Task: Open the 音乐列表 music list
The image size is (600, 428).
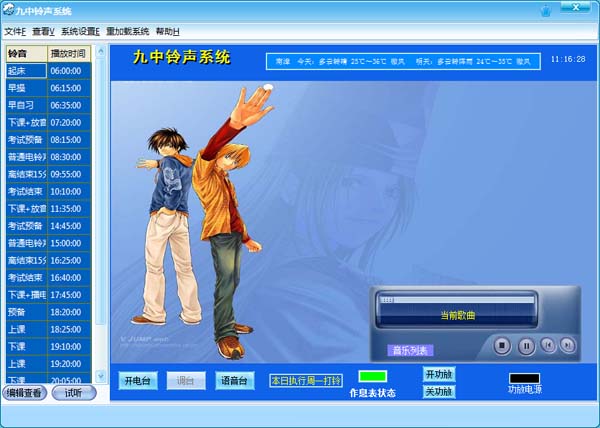Action: click(410, 350)
